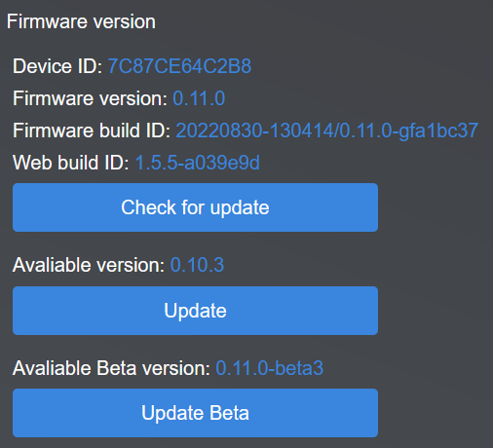Screen dimensions: 493x448
Task: Start the stable firmware Update
Action: tap(195, 311)
